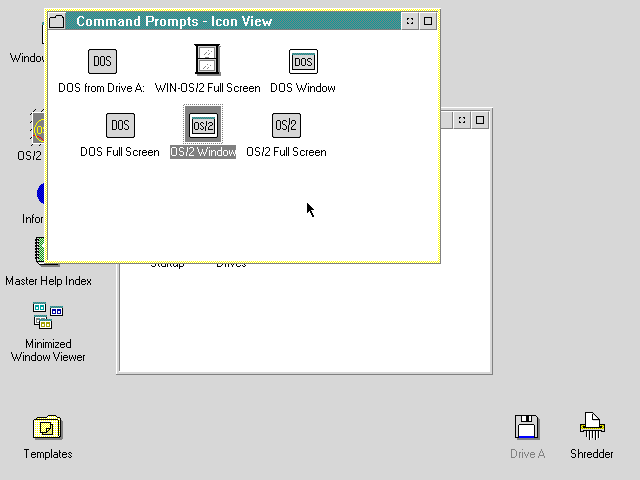Click the WIN-OS/2 Full Screen label

[x=207, y=88]
